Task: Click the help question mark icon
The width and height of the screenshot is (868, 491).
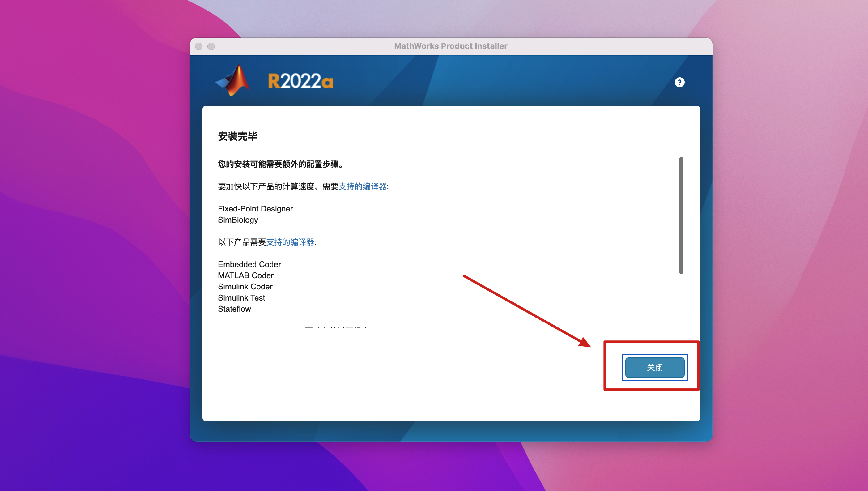Action: point(679,82)
